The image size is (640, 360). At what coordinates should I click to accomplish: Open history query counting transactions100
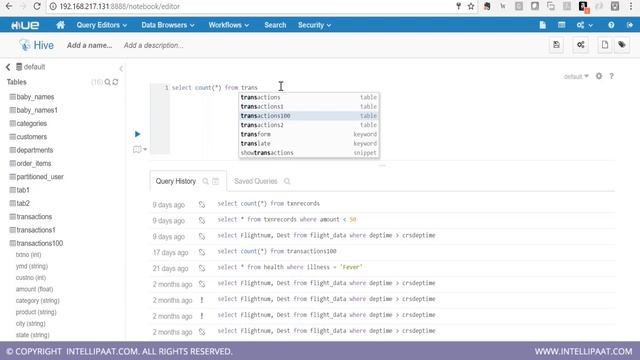click(x=277, y=251)
